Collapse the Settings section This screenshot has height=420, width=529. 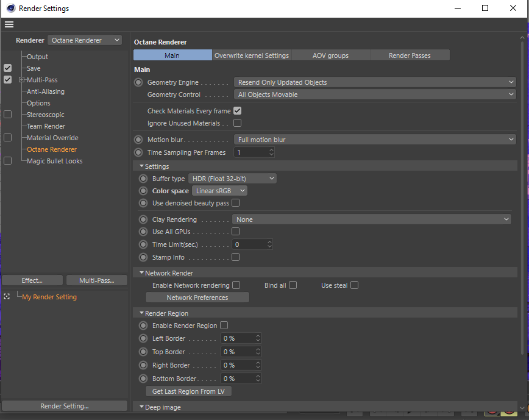coord(141,166)
